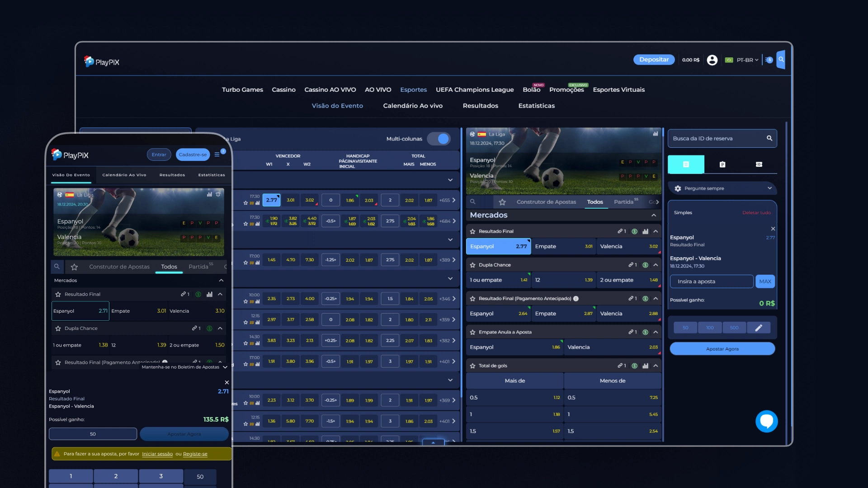Click the mobile notification bell icon on banner
868x488 pixels.
pyautogui.click(x=218, y=194)
